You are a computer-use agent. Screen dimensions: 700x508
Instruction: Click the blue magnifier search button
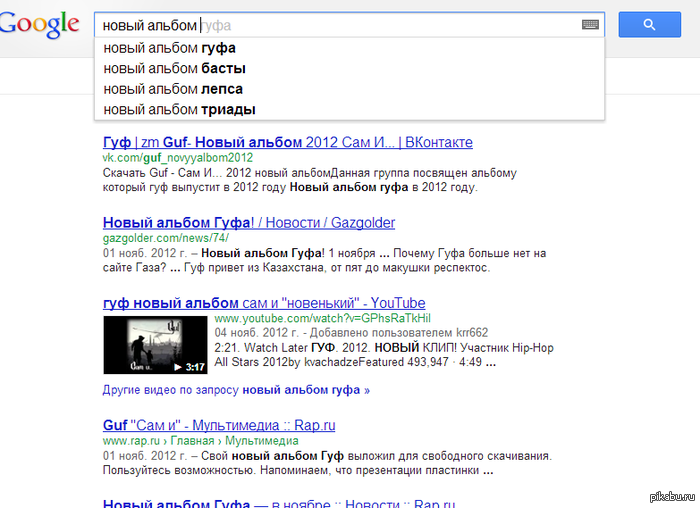coord(650,25)
